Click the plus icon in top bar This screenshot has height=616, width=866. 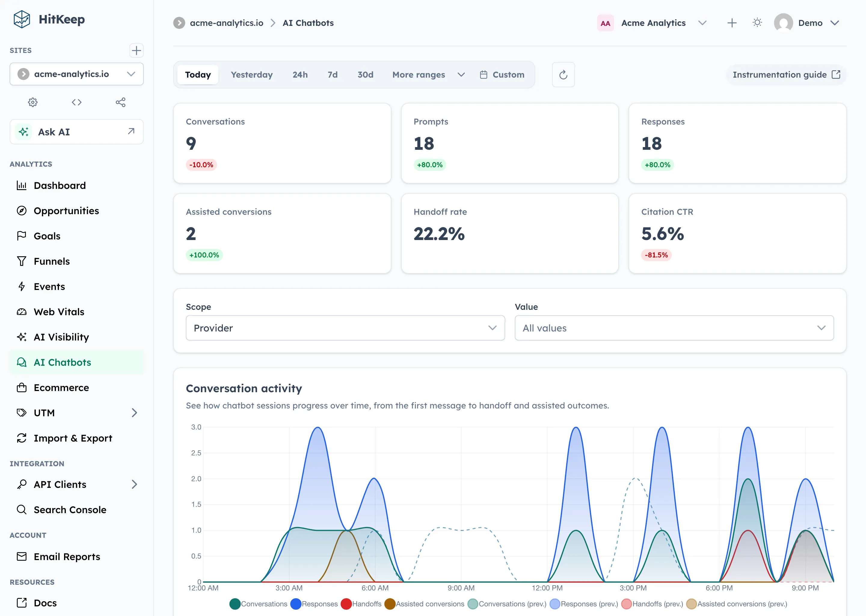click(732, 23)
